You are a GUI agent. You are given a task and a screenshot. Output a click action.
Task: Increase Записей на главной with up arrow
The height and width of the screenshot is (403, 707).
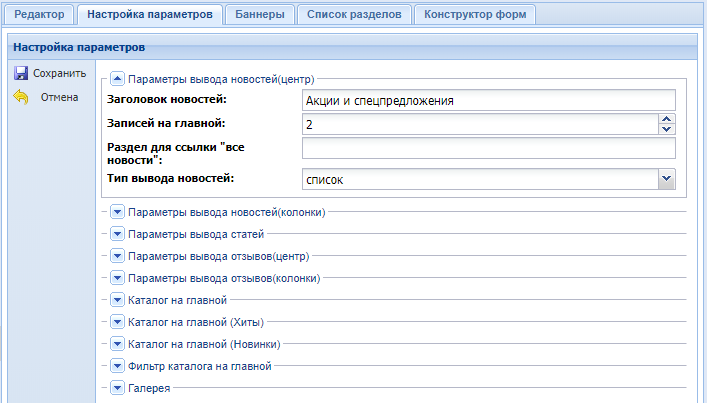pos(666,119)
